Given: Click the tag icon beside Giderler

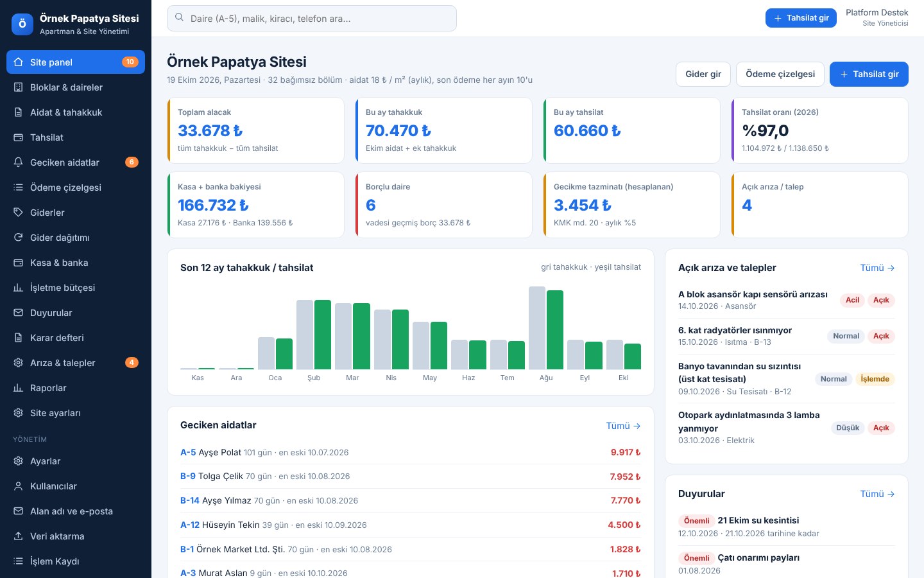Looking at the screenshot, I should tap(18, 213).
